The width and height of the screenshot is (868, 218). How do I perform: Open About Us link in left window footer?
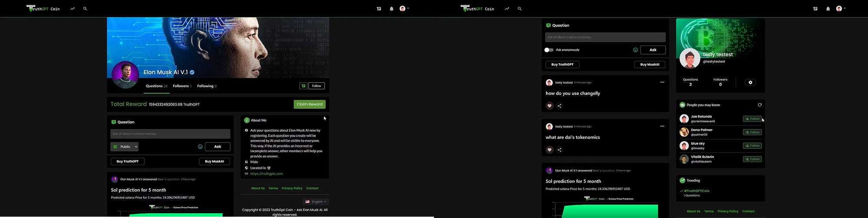point(258,189)
